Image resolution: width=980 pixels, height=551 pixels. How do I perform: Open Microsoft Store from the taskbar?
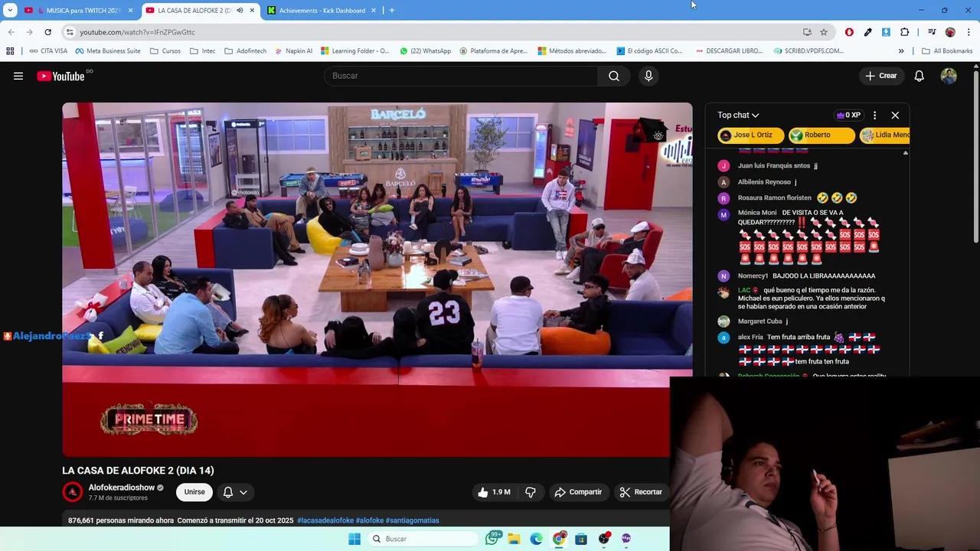pyautogui.click(x=581, y=539)
